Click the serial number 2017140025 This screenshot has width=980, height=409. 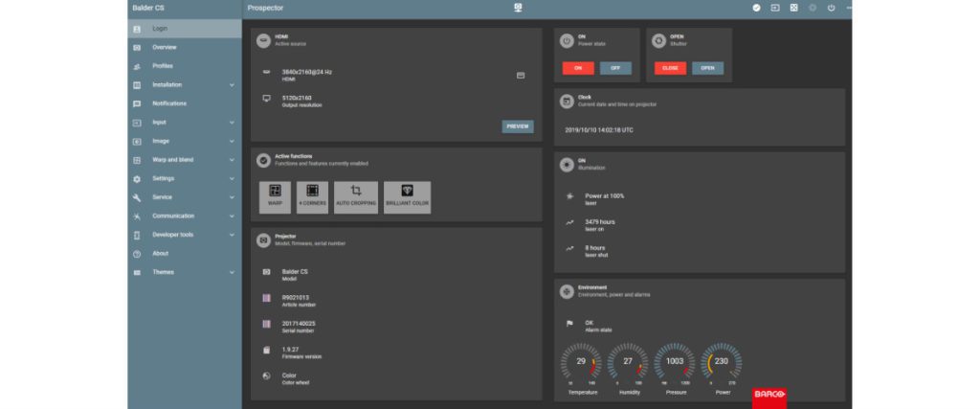[x=299, y=324]
